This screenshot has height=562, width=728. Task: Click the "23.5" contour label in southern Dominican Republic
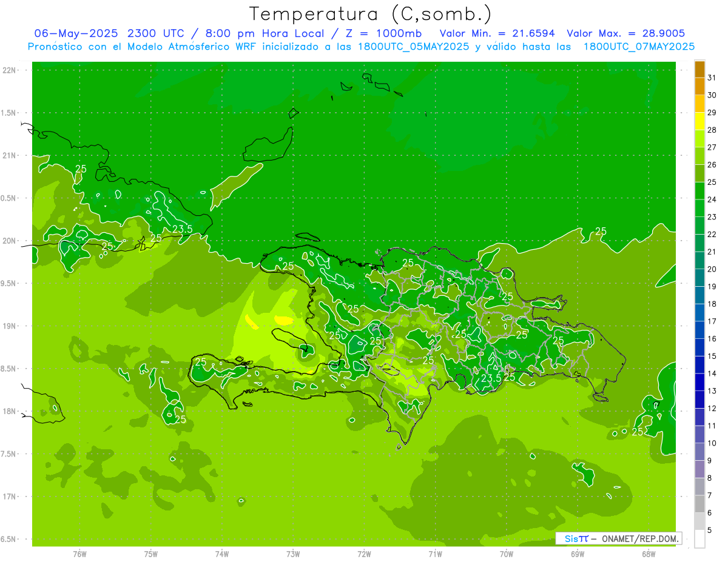pyautogui.click(x=491, y=378)
